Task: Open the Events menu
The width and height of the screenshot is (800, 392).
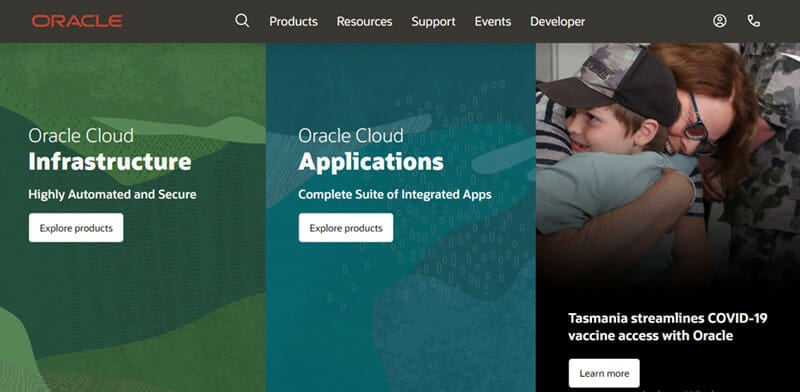Action: pos(492,21)
